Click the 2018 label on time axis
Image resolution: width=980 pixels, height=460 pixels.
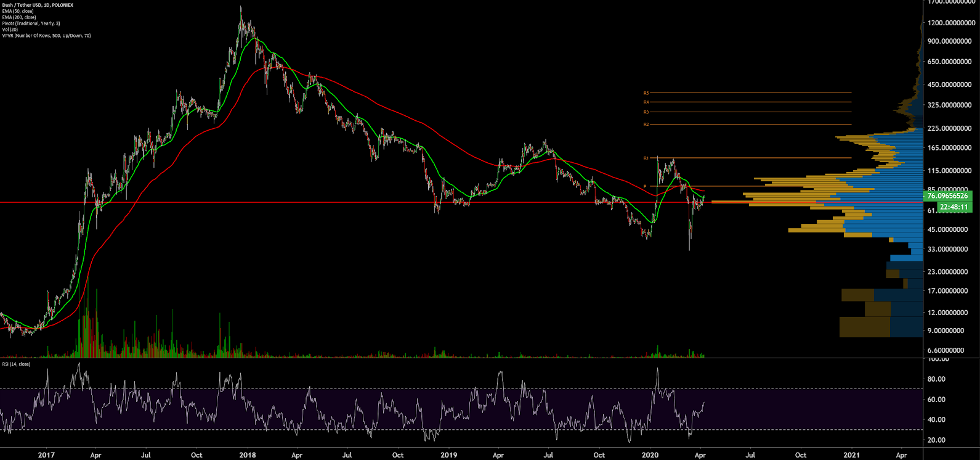tap(248, 455)
